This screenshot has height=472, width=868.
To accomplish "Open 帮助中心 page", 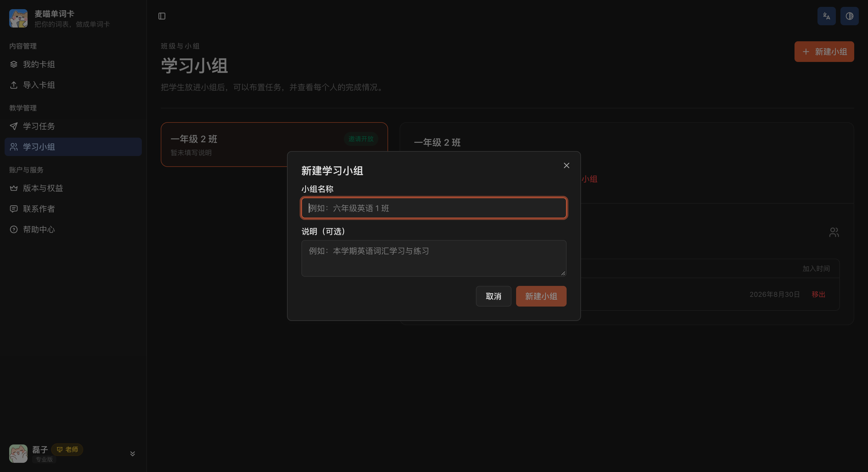I will pyautogui.click(x=73, y=230).
